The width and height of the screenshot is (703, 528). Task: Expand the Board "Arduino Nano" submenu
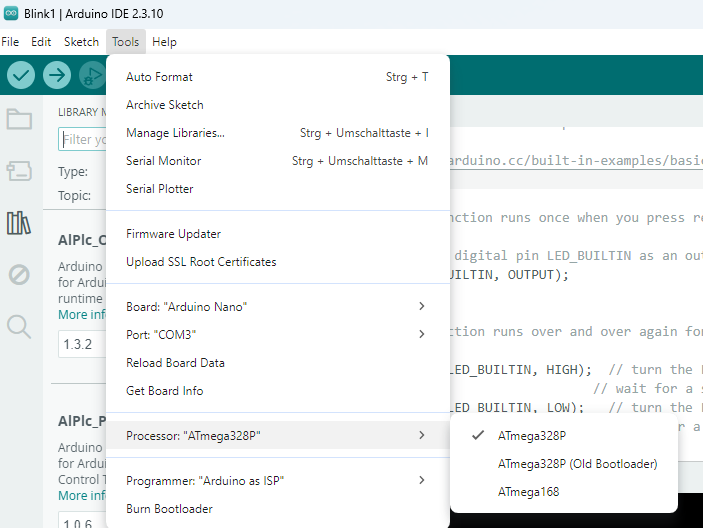(x=278, y=307)
